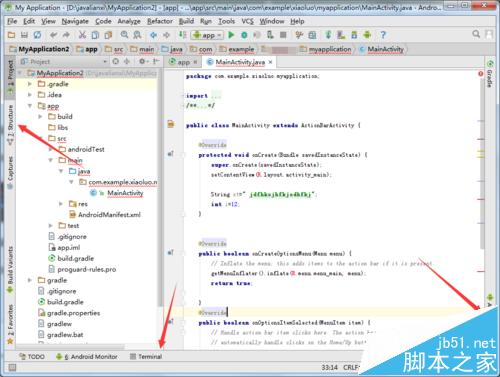Click the Redo arrow icon

point(66,35)
